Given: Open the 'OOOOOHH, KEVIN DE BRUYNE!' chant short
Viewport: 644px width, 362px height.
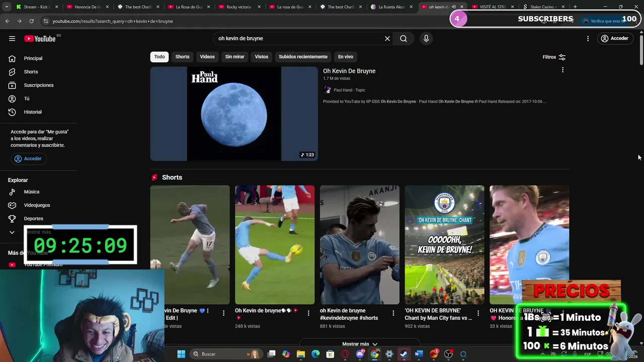Looking at the screenshot, I should 445,245.
